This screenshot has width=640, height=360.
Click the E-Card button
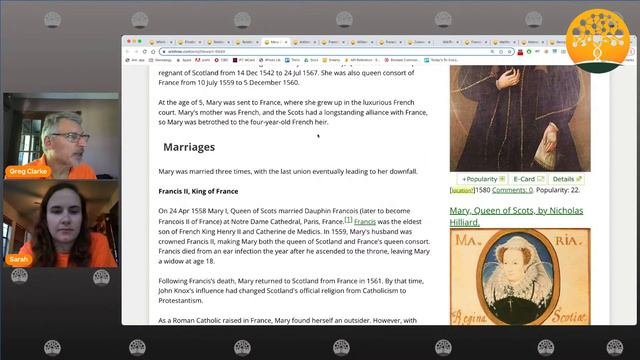coord(528,179)
